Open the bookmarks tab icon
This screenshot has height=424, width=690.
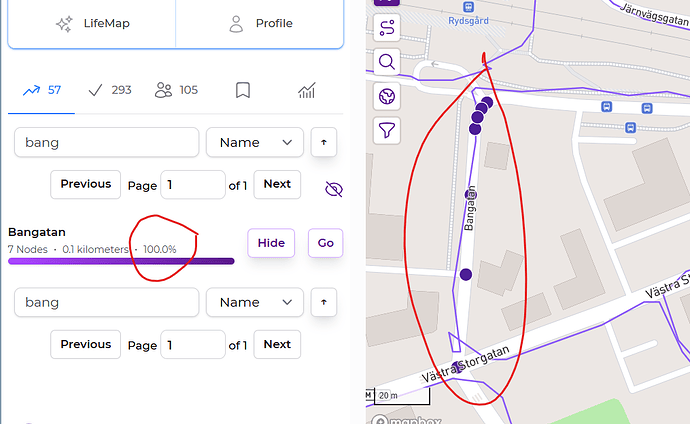tap(243, 90)
